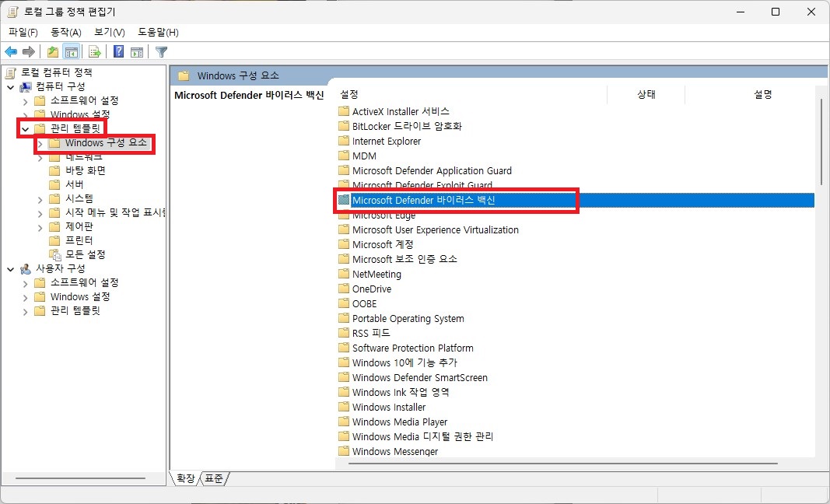Select Windows 10에 기능 추가 folder
830x504 pixels.
click(x=404, y=362)
